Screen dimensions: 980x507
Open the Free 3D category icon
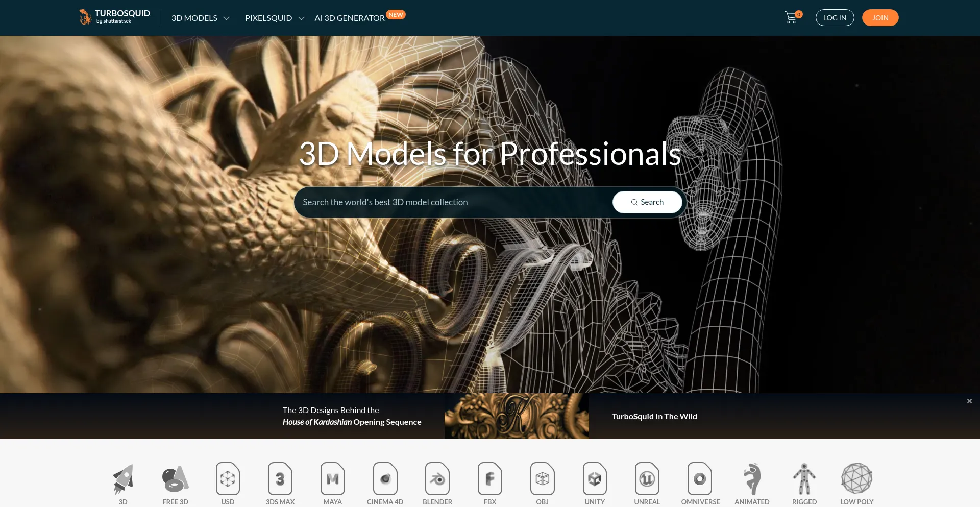point(175,479)
